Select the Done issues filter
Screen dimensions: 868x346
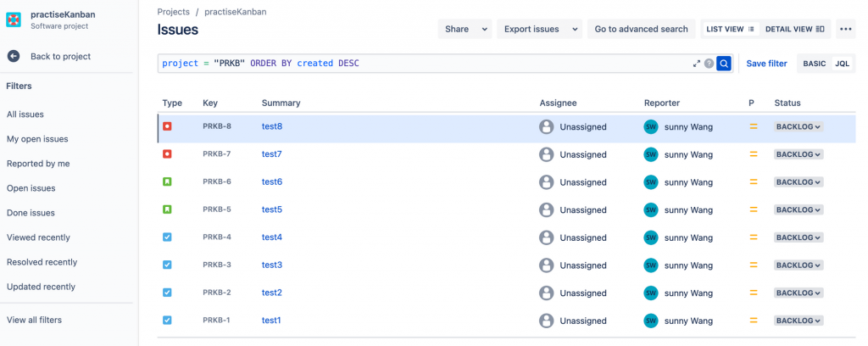31,213
